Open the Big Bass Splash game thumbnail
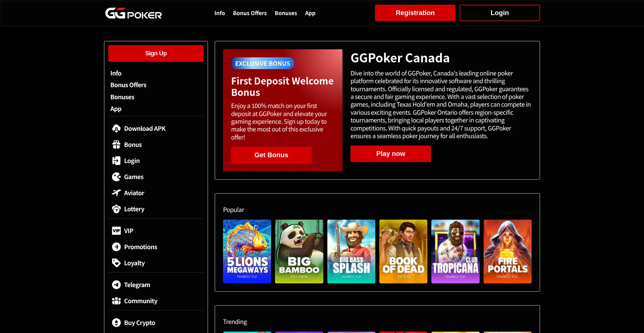 pyautogui.click(x=351, y=252)
